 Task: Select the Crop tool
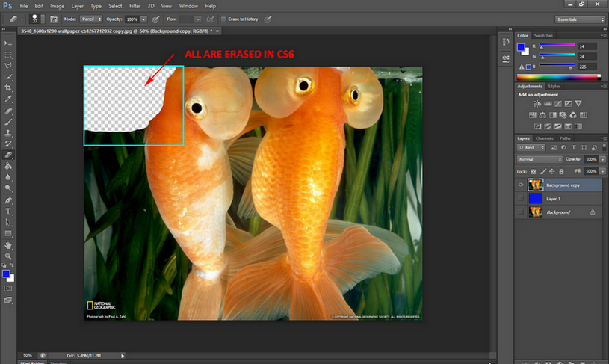(x=8, y=87)
